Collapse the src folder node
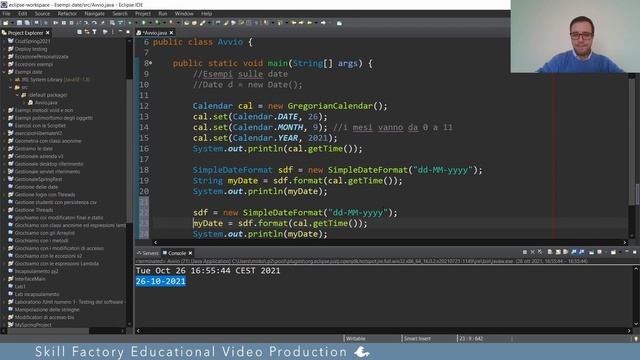 click(11, 87)
